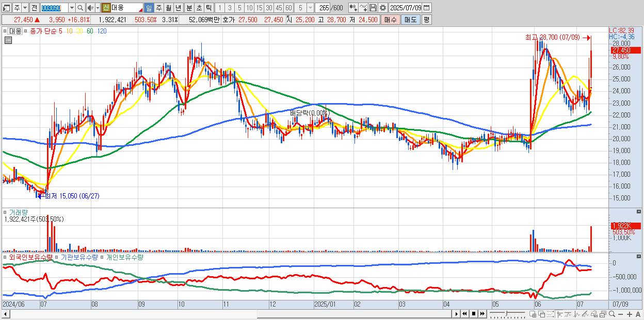644x320 pixels.
Task: Click the 평 button
Action: 426,20
